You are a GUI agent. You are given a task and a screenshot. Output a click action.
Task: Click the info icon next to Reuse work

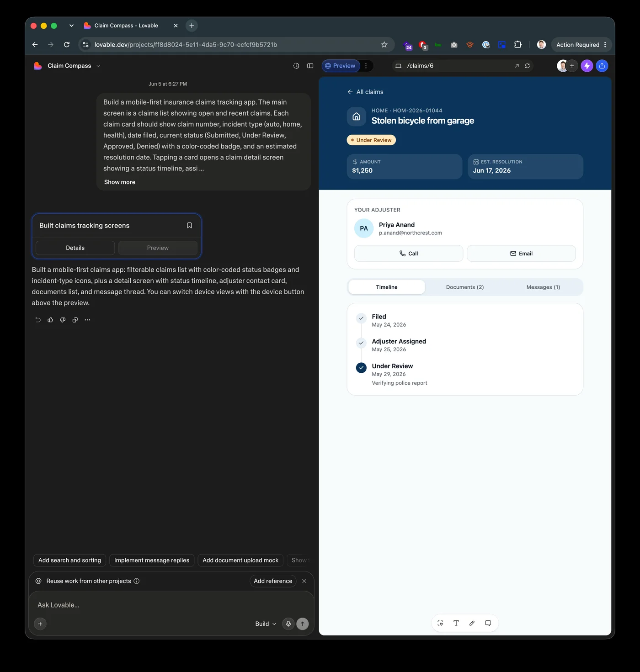tap(137, 581)
